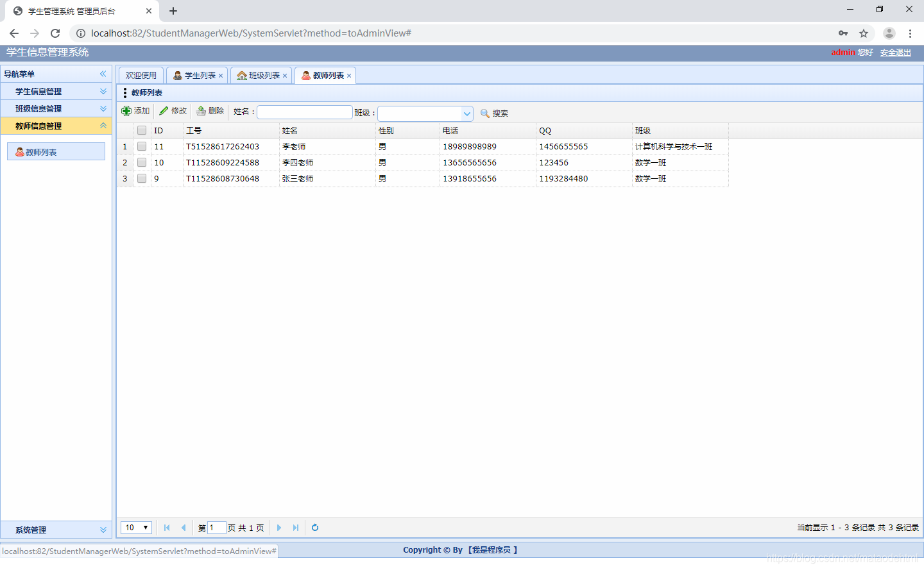Open 教师列表 in sidebar menu
The width and height of the screenshot is (924, 570).
pos(56,152)
